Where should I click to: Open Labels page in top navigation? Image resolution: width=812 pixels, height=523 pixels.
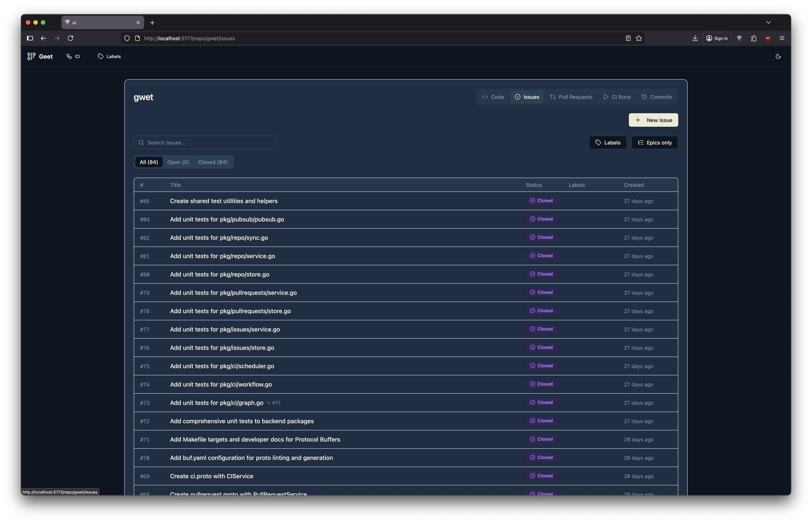109,56
